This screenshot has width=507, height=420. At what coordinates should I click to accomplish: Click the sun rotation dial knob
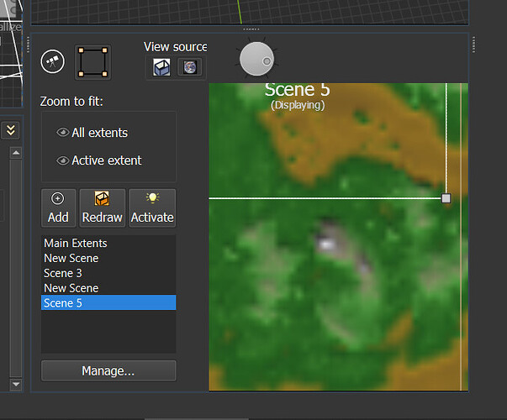tap(256, 59)
